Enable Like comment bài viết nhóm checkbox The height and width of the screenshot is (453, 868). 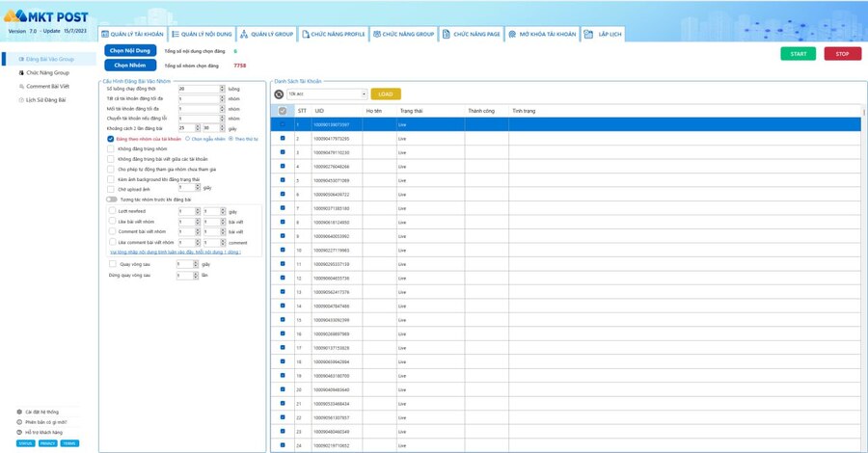click(x=113, y=242)
